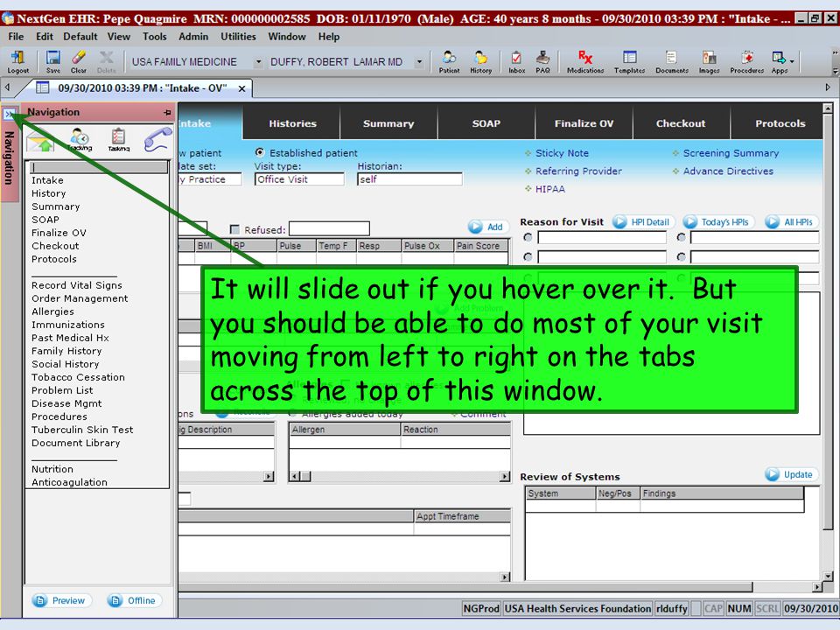The image size is (840, 630).
Task: Click the envelope icon in Navigation panel
Action: point(41,140)
